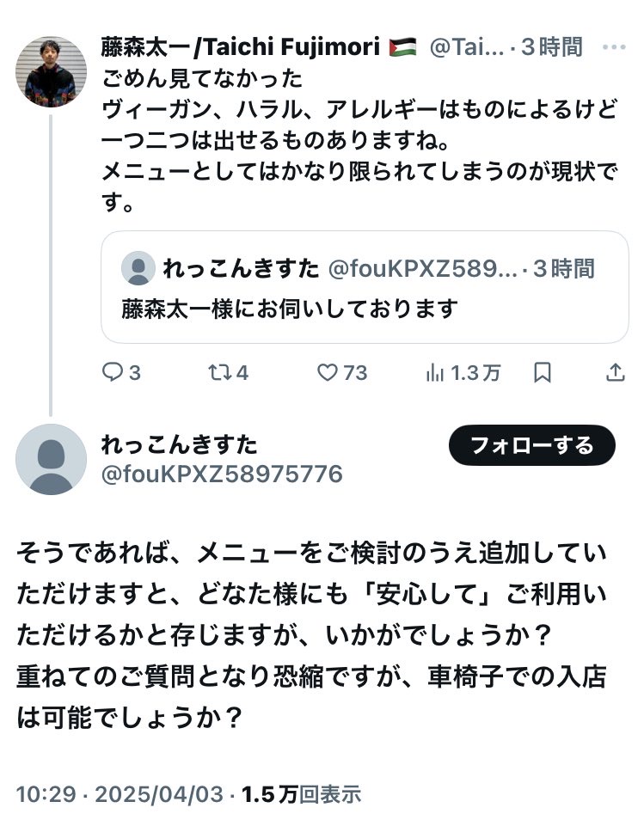Click the 73 likes count
The width and height of the screenshot is (644, 820).
point(354,372)
